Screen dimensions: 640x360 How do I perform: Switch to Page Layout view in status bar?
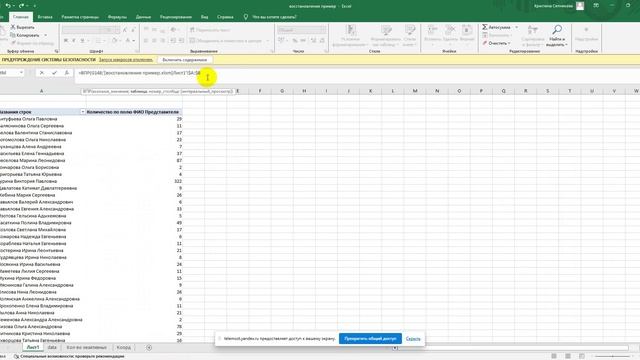(x=568, y=356)
